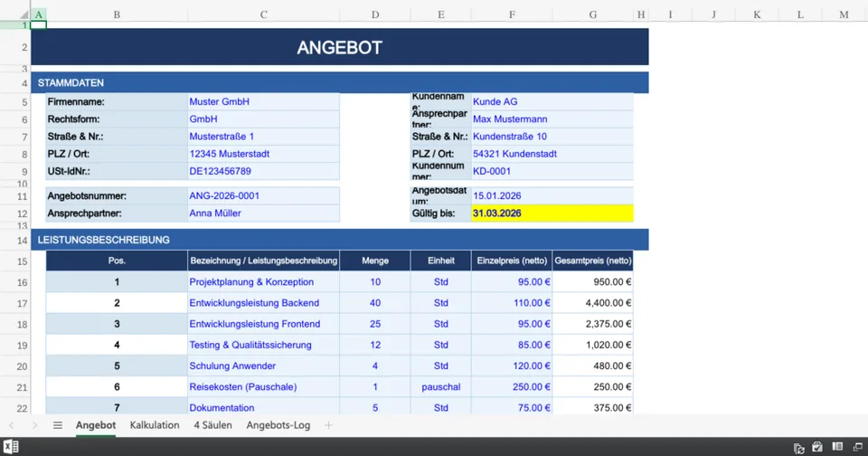Open the Angebots-Log sheet tab
868x456 pixels.
point(278,425)
